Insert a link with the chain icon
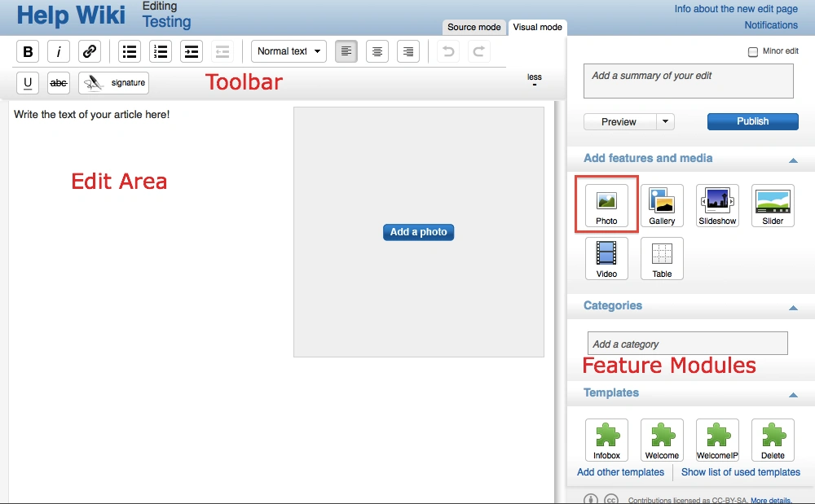 click(x=90, y=51)
